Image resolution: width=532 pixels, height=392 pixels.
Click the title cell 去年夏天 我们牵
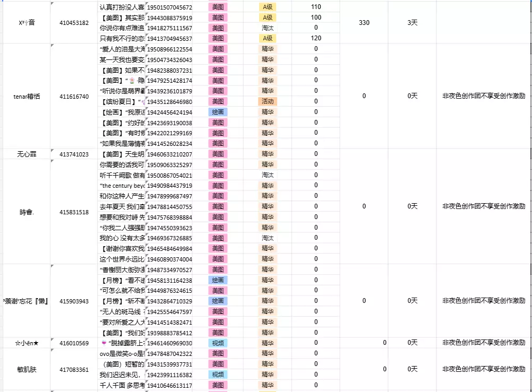coord(122,206)
